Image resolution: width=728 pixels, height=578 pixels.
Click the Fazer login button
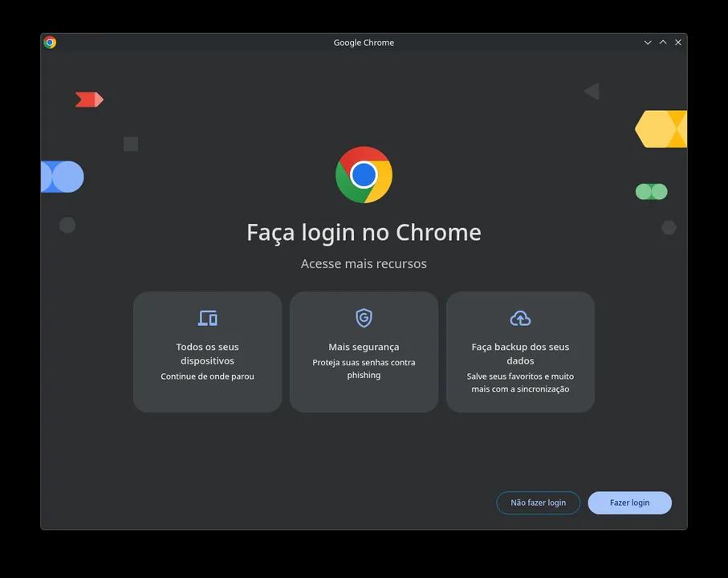[629, 503]
